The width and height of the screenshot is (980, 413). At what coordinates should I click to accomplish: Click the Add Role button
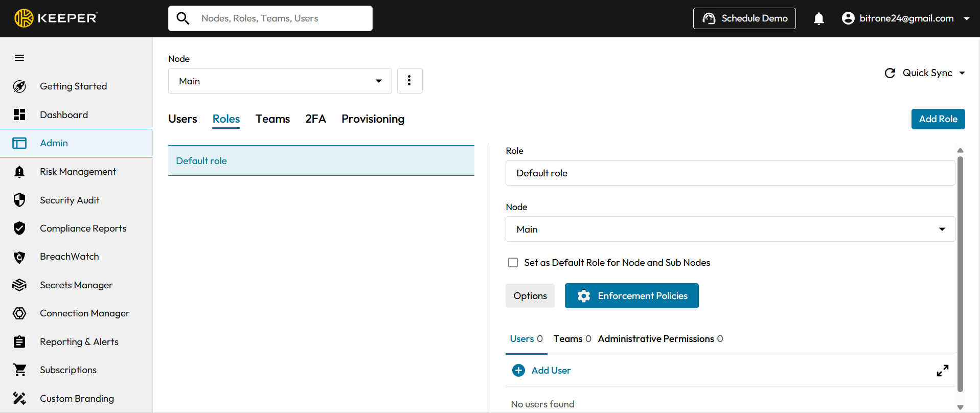pos(938,119)
